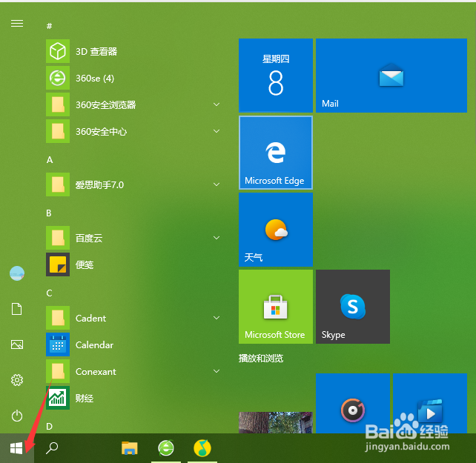Open the 3D 查看器 app icon

[x=58, y=51]
